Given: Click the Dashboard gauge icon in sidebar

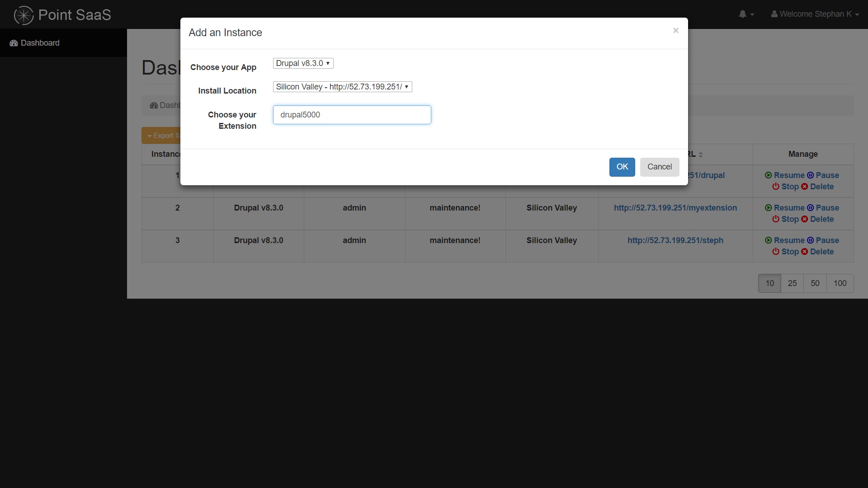Looking at the screenshot, I should [14, 43].
